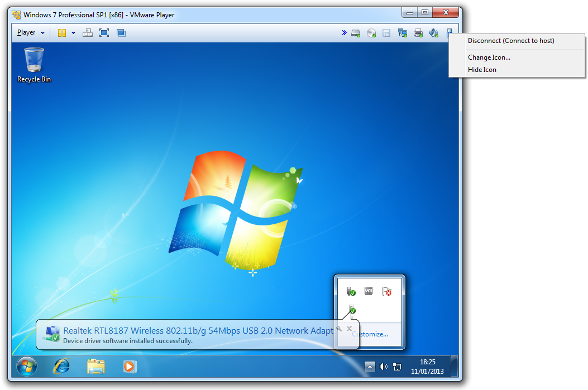The height and width of the screenshot is (390, 588).
Task: Toggle the floppy drive device
Action: [386, 33]
